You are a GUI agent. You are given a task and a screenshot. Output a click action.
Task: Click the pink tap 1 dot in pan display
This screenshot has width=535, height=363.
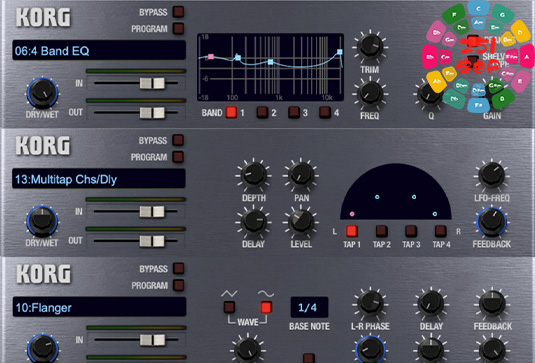click(x=352, y=214)
